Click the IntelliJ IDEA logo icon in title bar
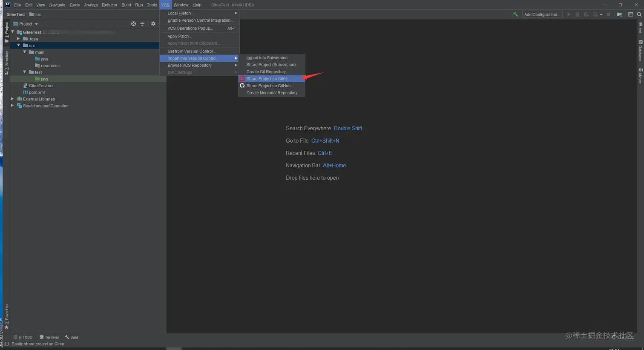This screenshot has width=644, height=350. (x=7, y=5)
